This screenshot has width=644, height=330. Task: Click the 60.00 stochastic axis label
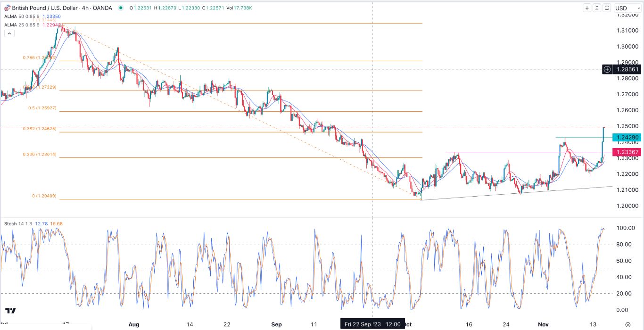point(625,261)
